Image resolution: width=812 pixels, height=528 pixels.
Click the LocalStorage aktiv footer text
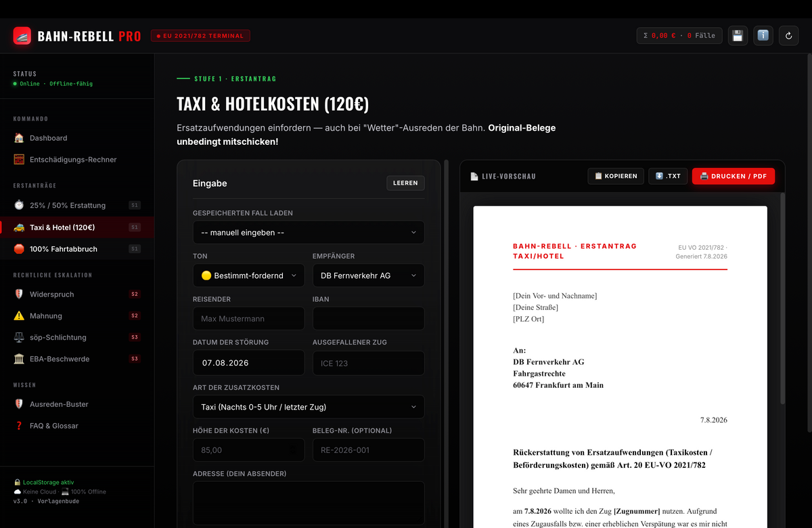click(48, 482)
